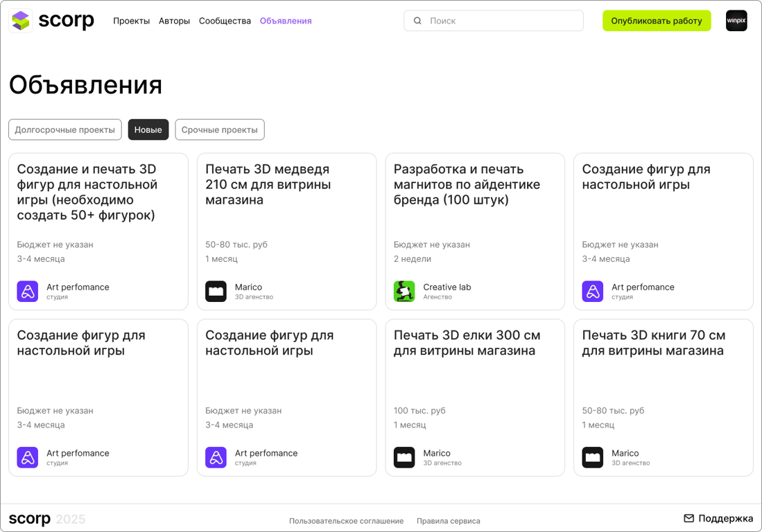This screenshot has height=532, width=762.
Task: Click the 2 недели deadline text
Action: pos(413,258)
